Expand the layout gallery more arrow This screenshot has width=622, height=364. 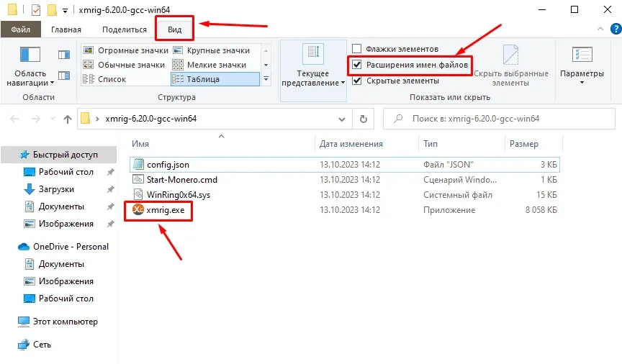tap(266, 79)
